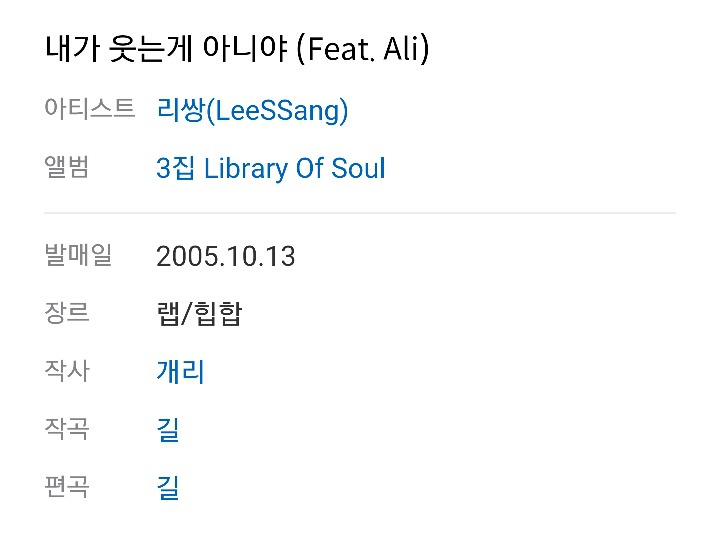The height and width of the screenshot is (534, 720).
Task: Open the artist link 리쌍(LeeSSang)
Action: point(252,110)
